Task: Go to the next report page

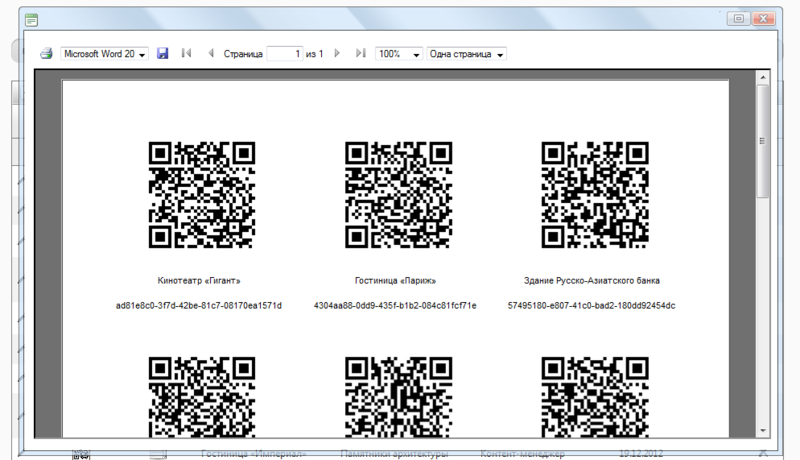Action: point(337,53)
